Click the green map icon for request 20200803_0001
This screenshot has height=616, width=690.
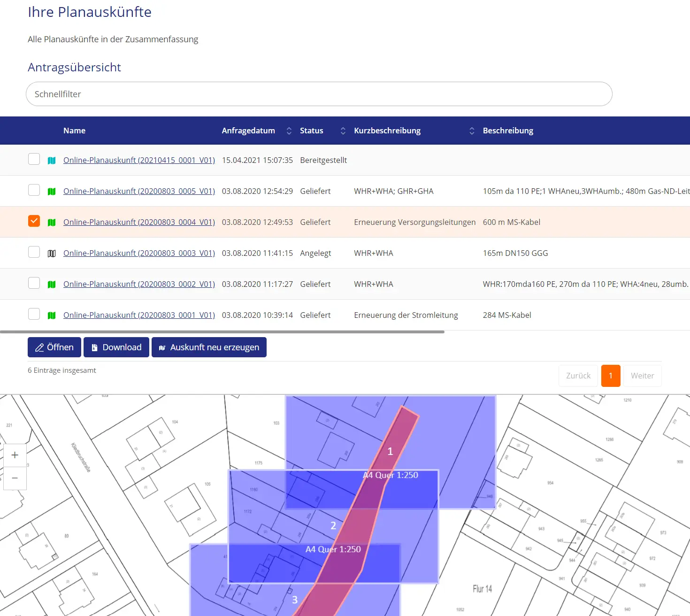[52, 316]
